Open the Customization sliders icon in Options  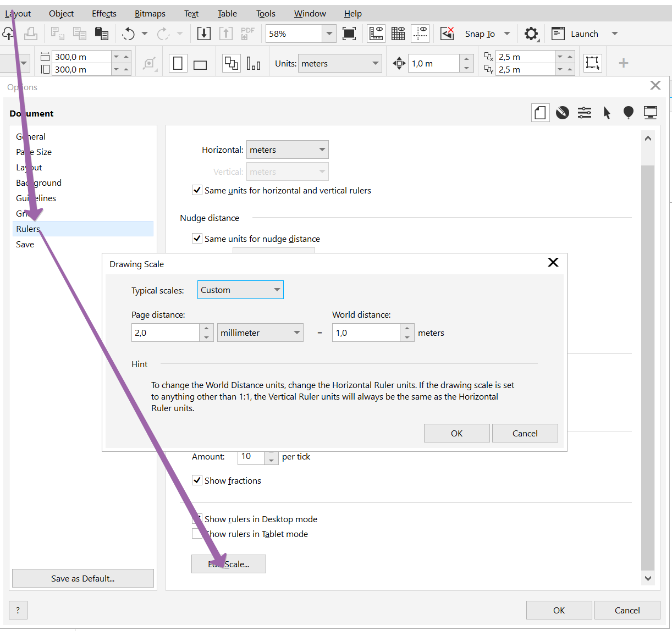pos(585,113)
